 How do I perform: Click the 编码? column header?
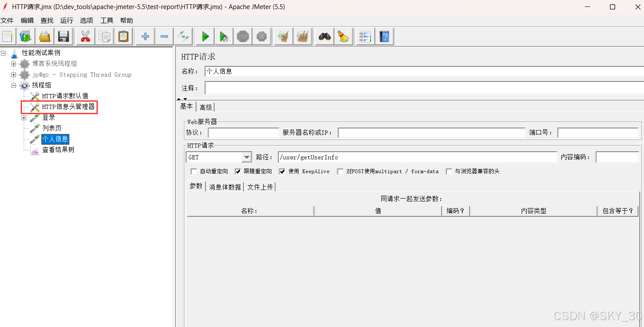(x=456, y=211)
